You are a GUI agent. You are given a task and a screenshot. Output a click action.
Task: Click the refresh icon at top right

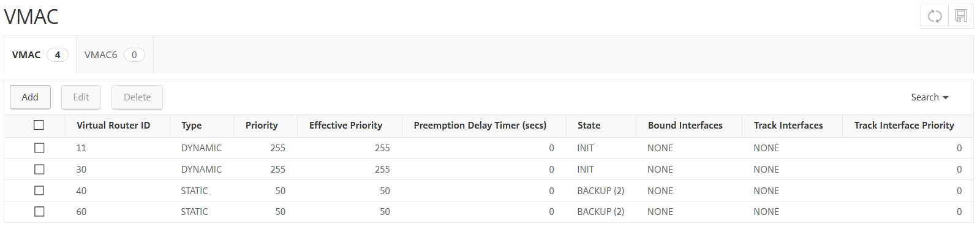(x=935, y=17)
